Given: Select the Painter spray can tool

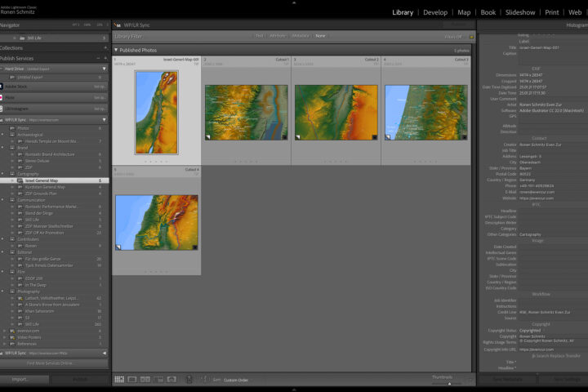Looking at the screenshot, I should 189,380.
